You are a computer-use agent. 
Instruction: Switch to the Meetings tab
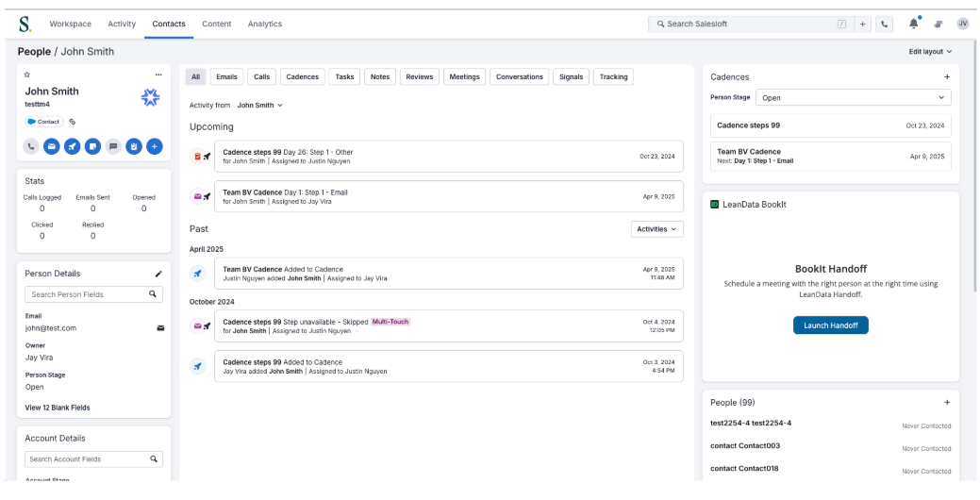click(464, 76)
